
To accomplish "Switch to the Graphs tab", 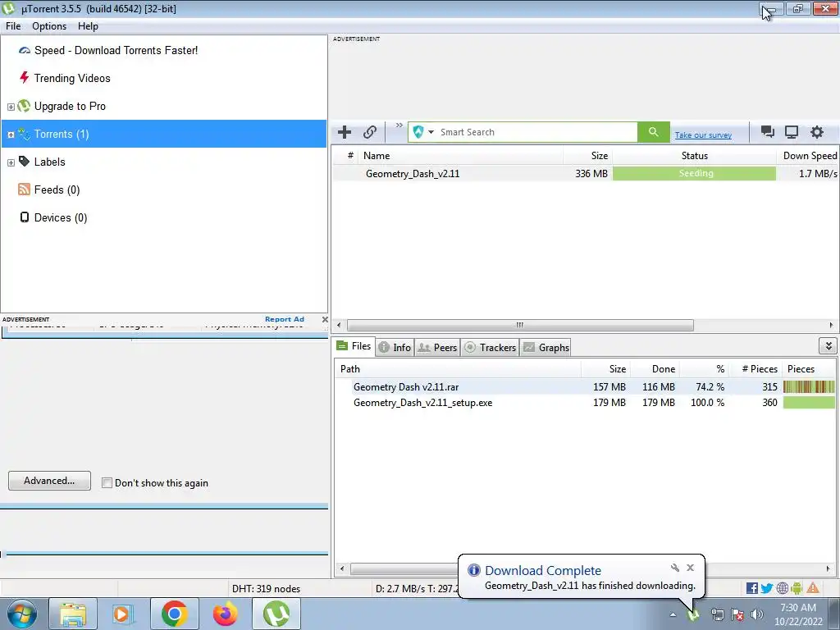I will coord(546,347).
